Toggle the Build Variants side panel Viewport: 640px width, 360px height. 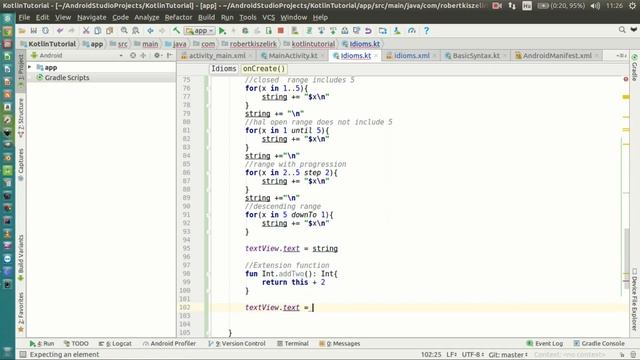point(21,257)
